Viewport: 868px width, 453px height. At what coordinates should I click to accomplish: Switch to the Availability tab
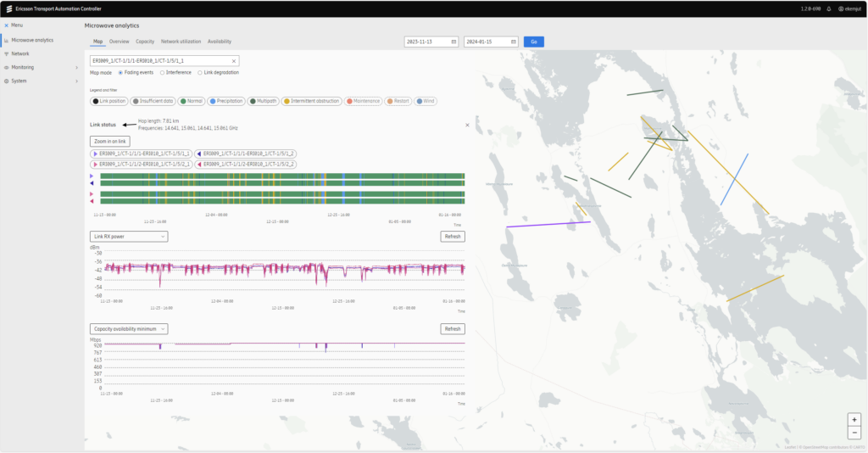click(x=220, y=42)
